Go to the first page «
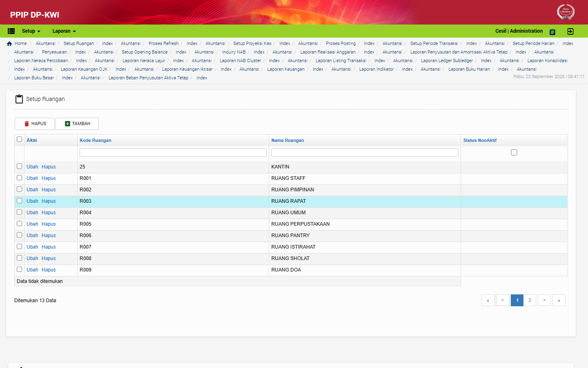The width and height of the screenshot is (588, 368). click(x=488, y=300)
